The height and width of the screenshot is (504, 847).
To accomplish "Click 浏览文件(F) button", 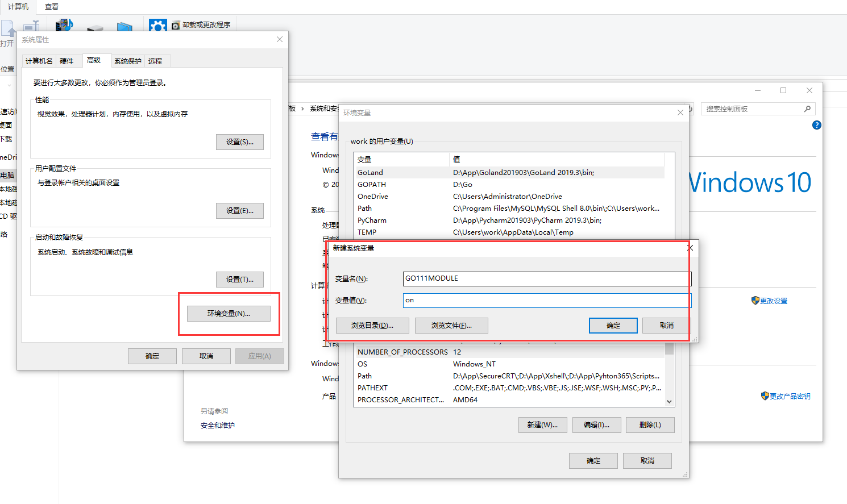I will click(451, 326).
